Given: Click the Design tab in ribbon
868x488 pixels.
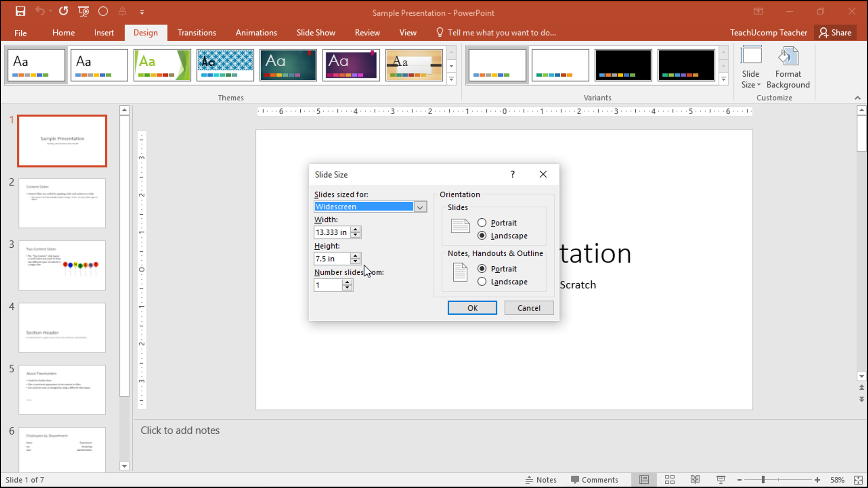Looking at the screenshot, I should (x=146, y=32).
